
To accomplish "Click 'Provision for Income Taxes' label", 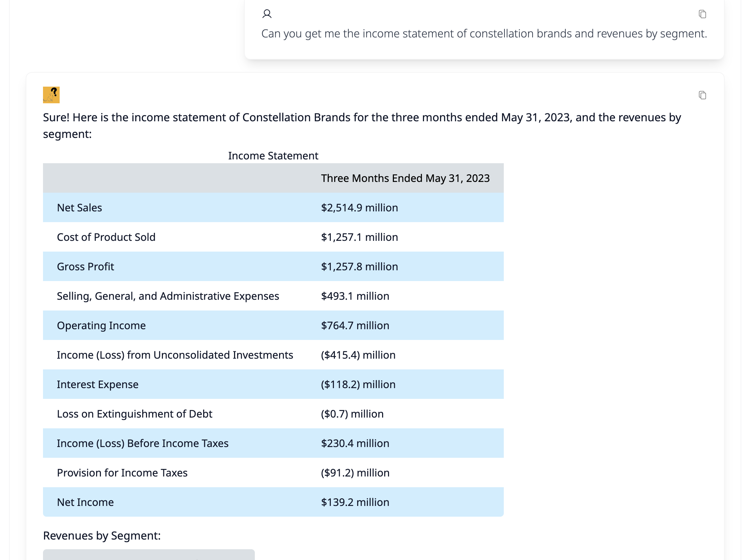I will [x=122, y=473].
